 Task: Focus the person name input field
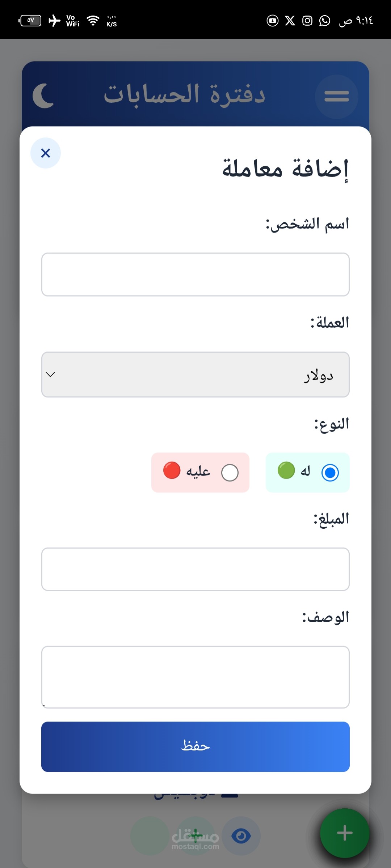point(195,275)
